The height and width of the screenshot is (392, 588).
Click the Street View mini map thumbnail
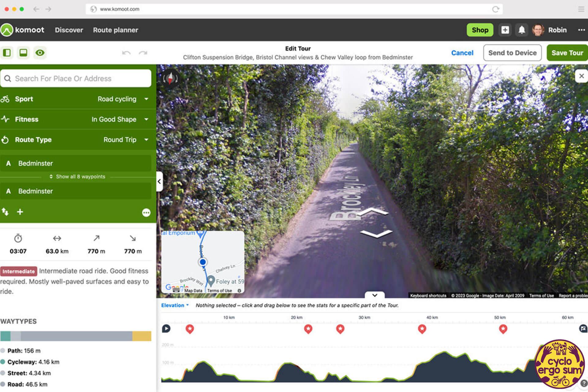(x=203, y=262)
